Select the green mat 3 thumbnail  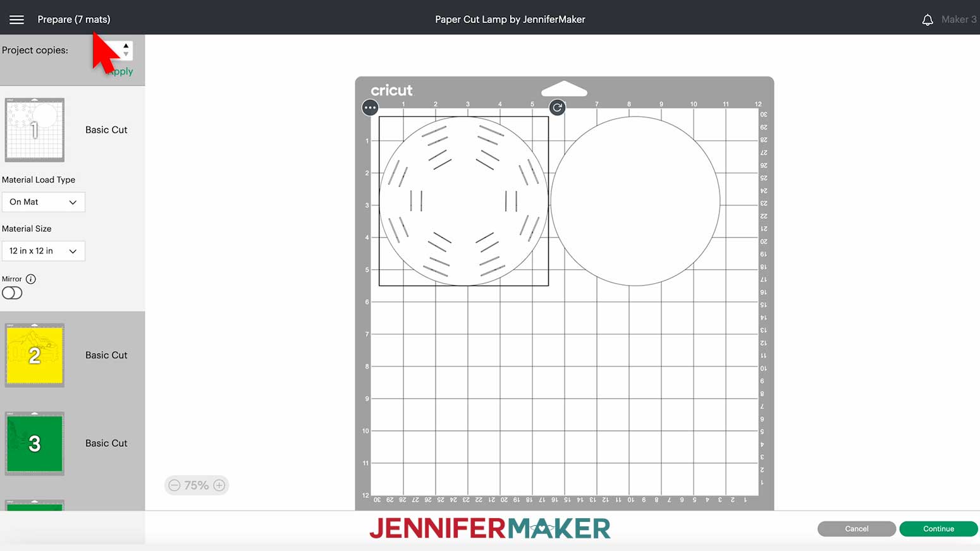35,444
